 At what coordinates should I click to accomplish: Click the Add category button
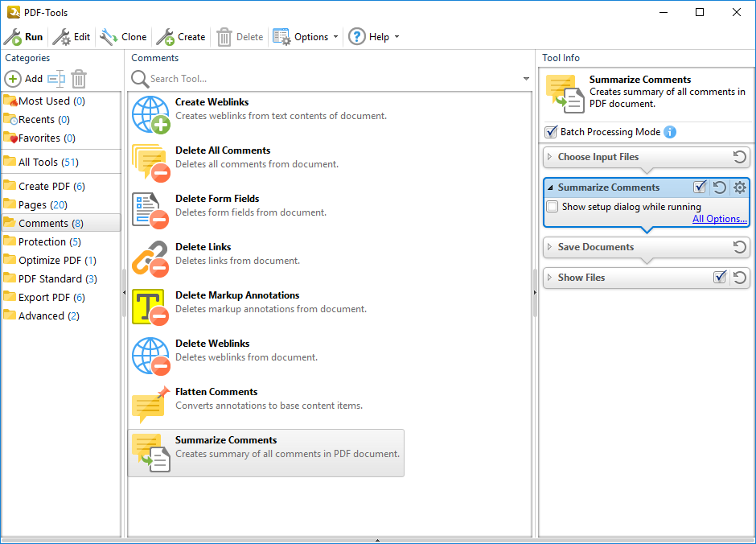[24, 79]
